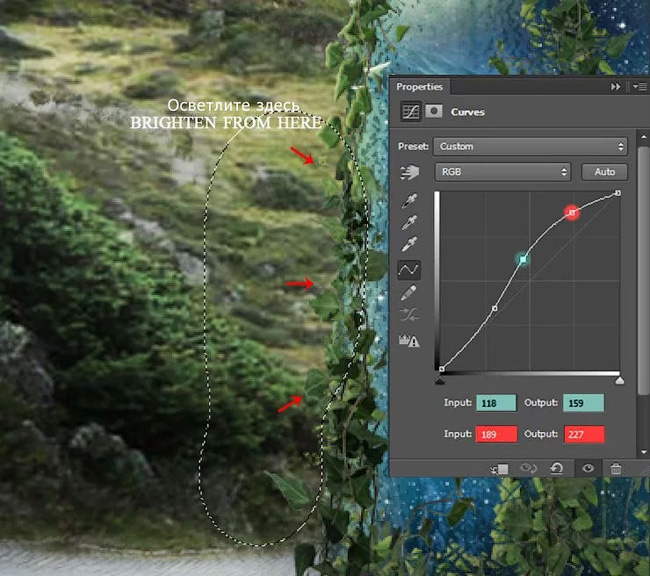Click the white point input slider

(x=619, y=380)
